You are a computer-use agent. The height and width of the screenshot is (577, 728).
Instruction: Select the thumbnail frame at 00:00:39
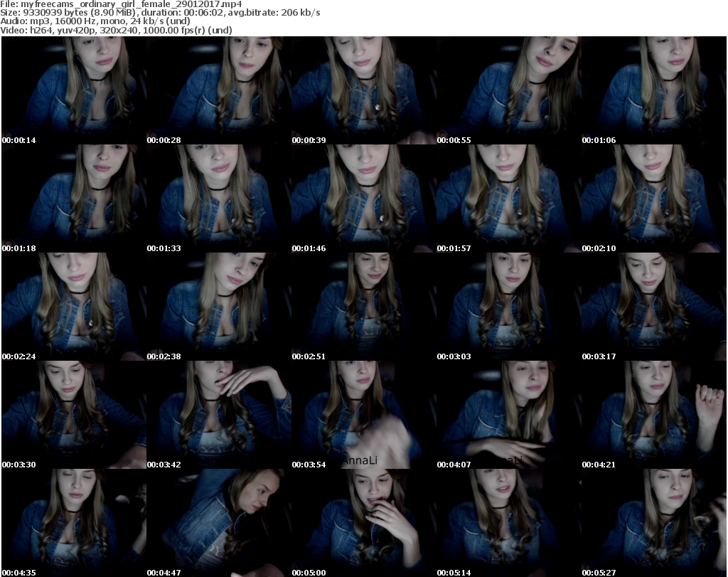click(363, 90)
